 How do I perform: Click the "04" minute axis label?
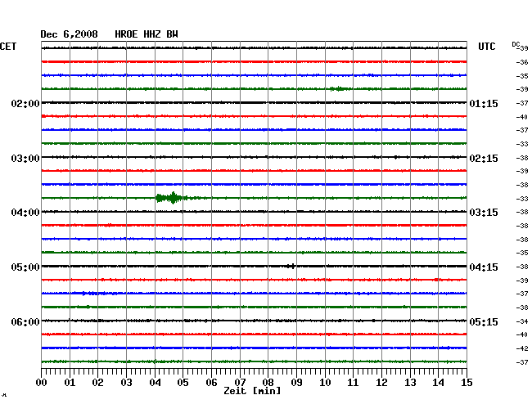(x=155, y=383)
